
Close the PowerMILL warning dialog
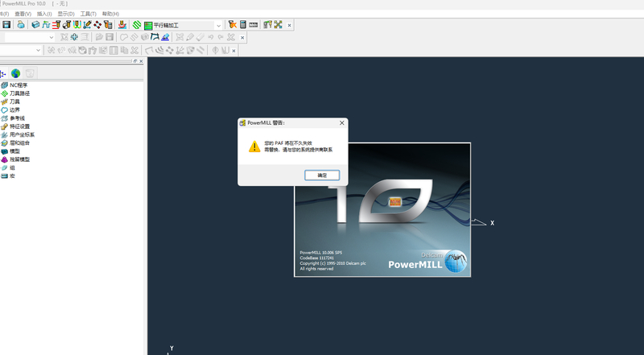[341, 123]
